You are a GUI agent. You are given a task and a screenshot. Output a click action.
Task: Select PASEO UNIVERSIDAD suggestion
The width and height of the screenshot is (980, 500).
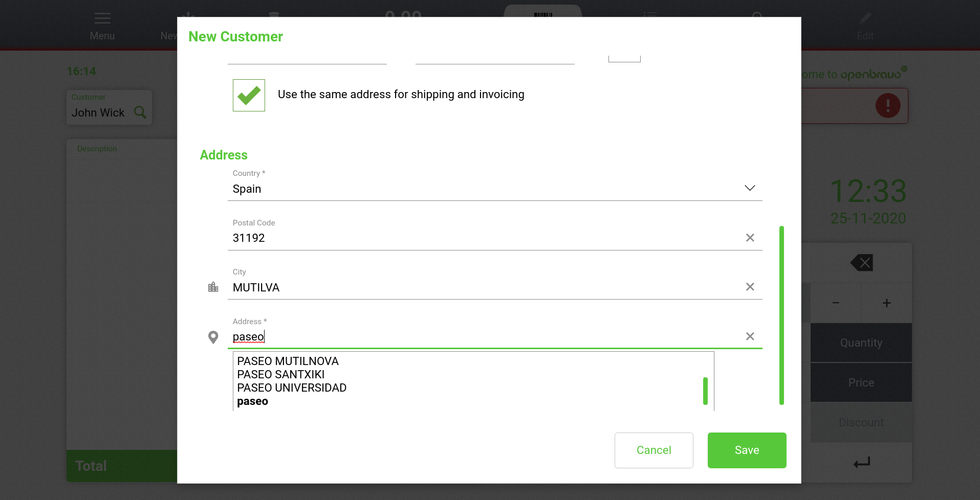pos(292,388)
